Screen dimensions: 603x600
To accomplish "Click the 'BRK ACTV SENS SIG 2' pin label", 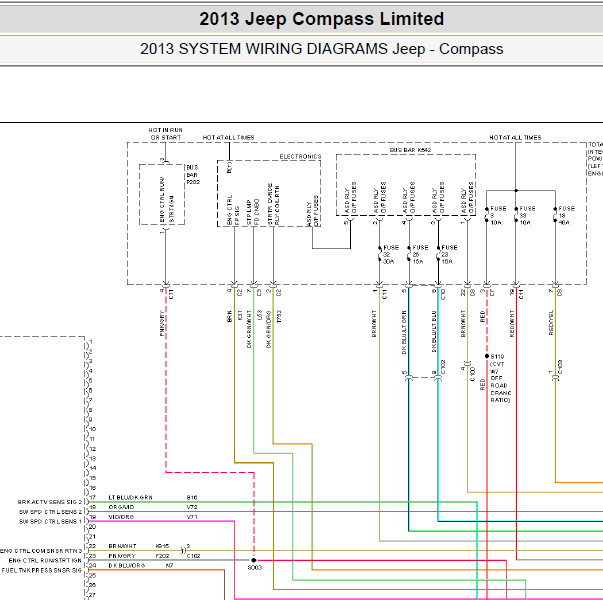I will 50,502.
